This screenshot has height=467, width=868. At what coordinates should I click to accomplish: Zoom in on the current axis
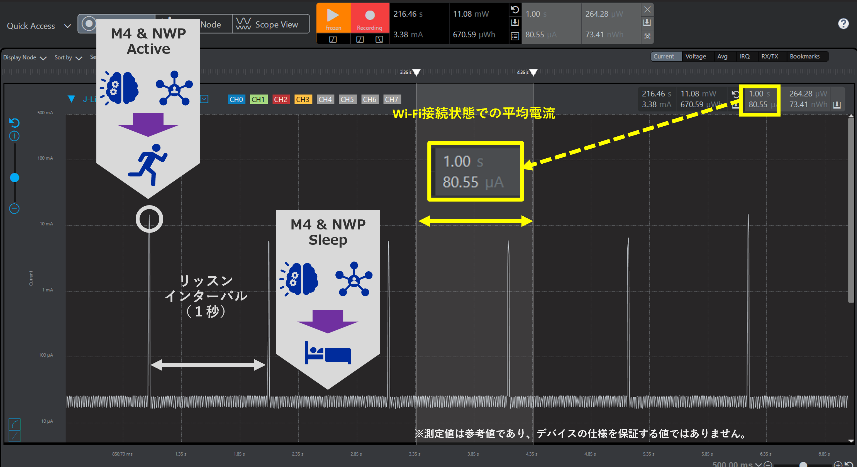click(x=14, y=136)
